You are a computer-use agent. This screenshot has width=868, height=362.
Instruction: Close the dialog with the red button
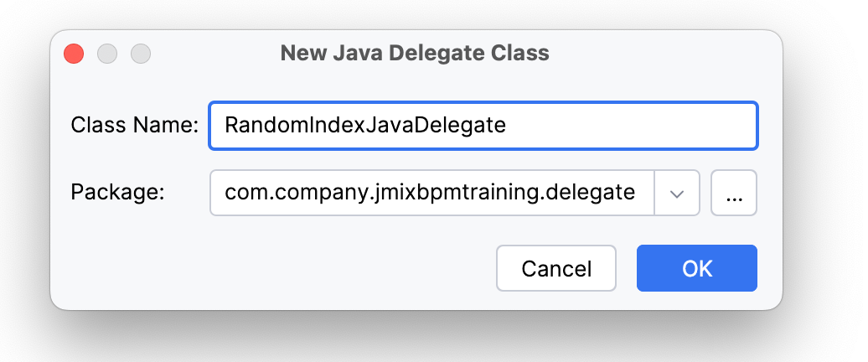[x=74, y=54]
